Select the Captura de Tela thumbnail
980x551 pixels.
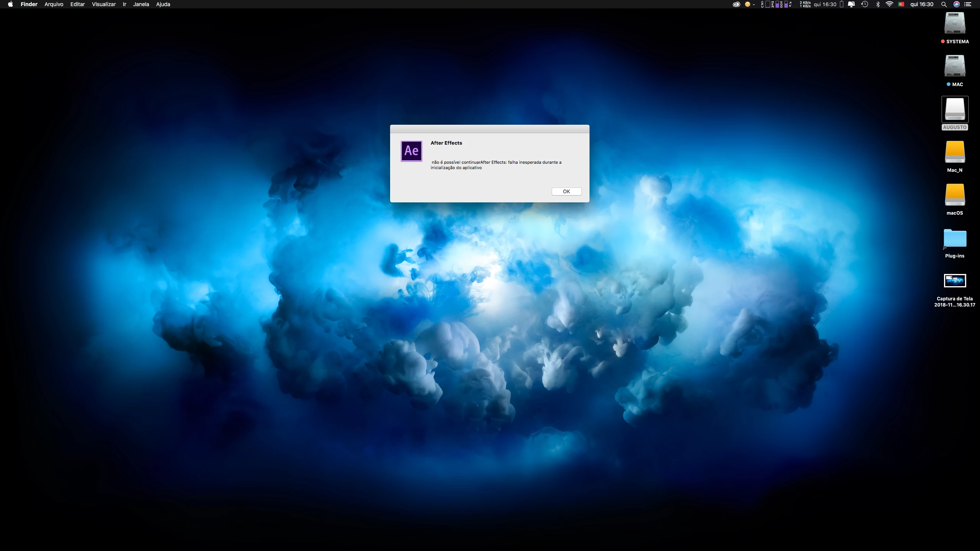(955, 280)
